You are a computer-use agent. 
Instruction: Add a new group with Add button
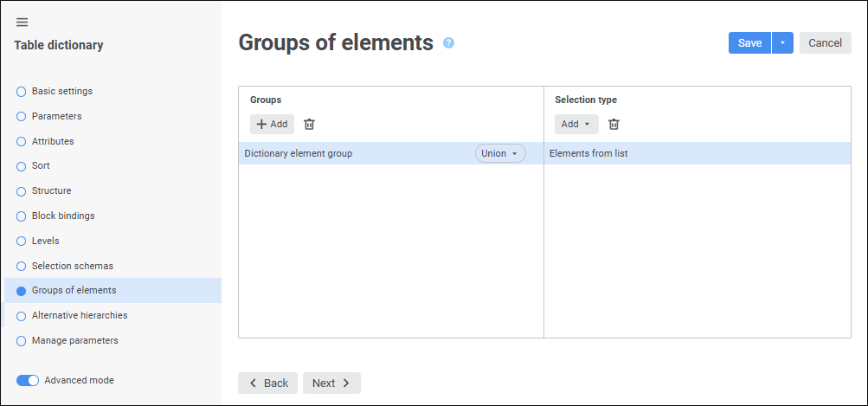tap(272, 124)
